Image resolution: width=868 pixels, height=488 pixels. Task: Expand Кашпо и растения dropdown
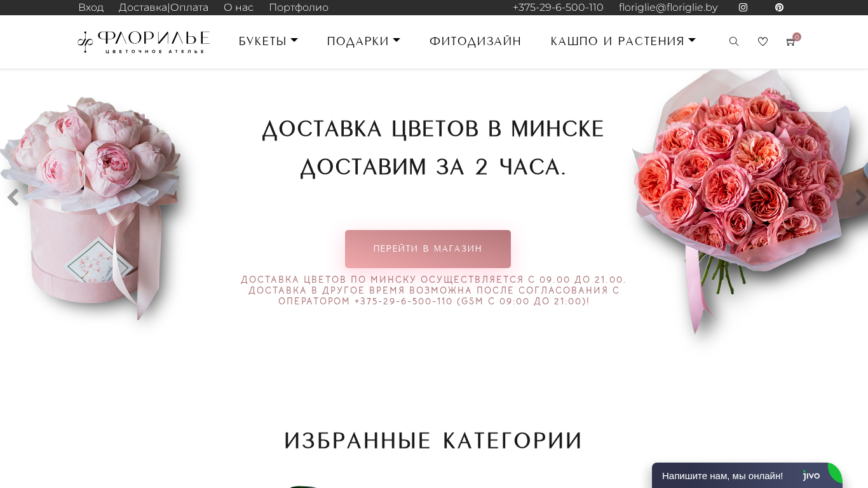623,41
